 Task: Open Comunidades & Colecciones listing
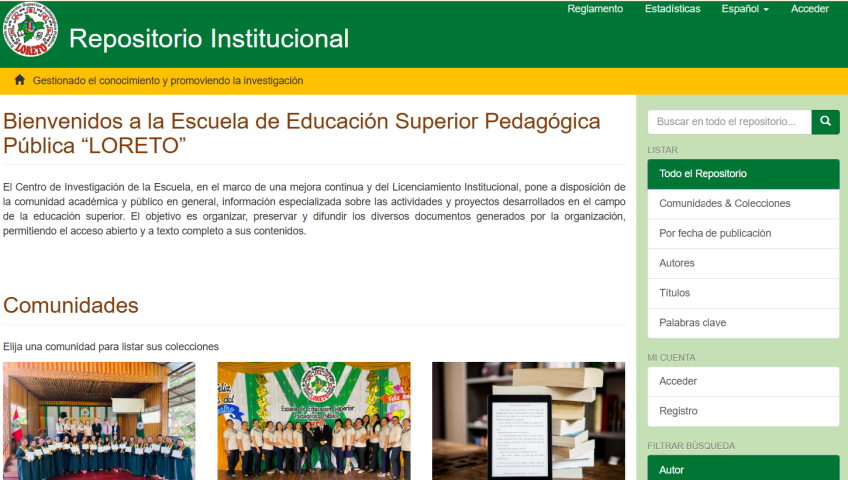pos(743,204)
